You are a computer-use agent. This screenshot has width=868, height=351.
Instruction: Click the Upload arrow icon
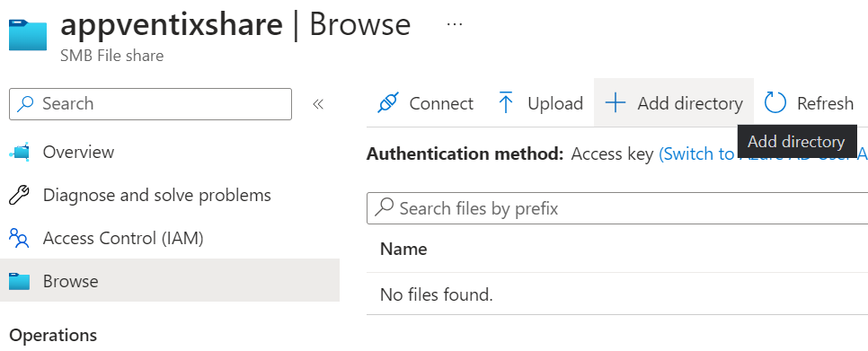(x=505, y=103)
